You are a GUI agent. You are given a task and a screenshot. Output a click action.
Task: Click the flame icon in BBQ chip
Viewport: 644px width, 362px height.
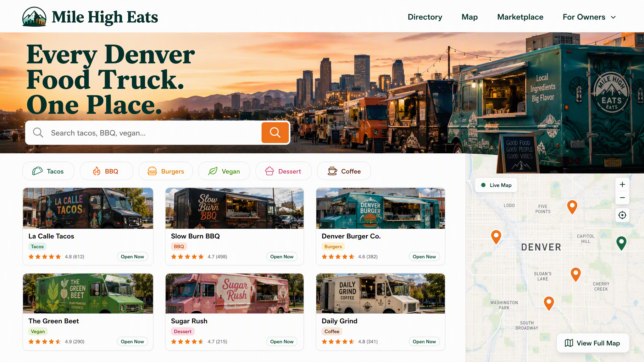[97, 171]
